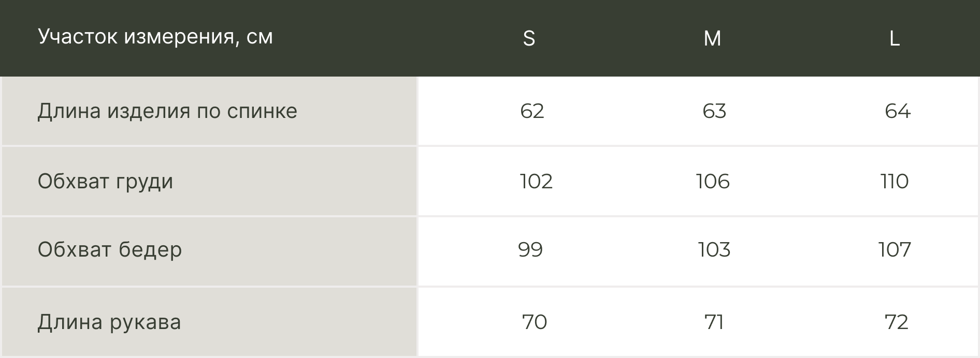Click chest value 106 for M

pyautogui.click(x=713, y=182)
